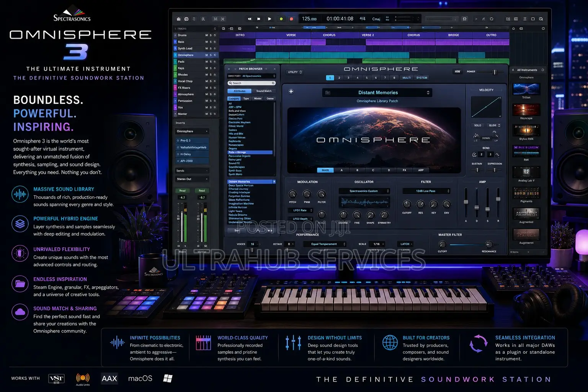Click the Genre filter column header
The width and height of the screenshot is (588, 392).
pyautogui.click(x=270, y=99)
